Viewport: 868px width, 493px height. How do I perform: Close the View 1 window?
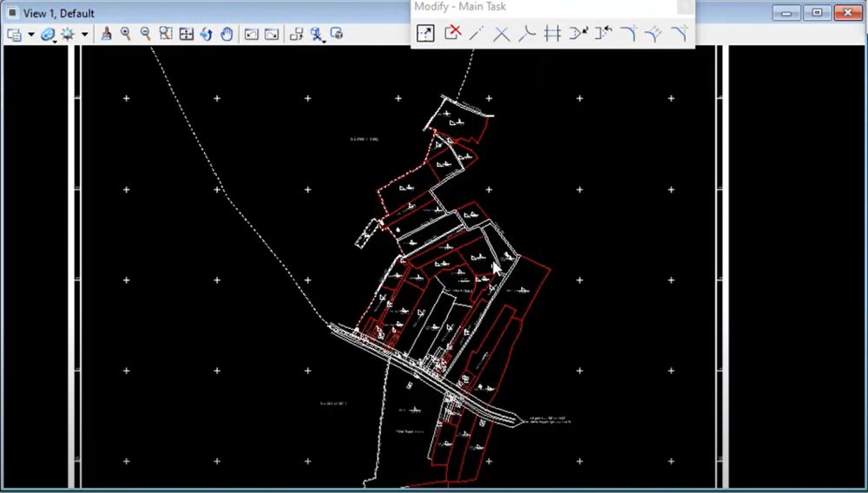848,12
